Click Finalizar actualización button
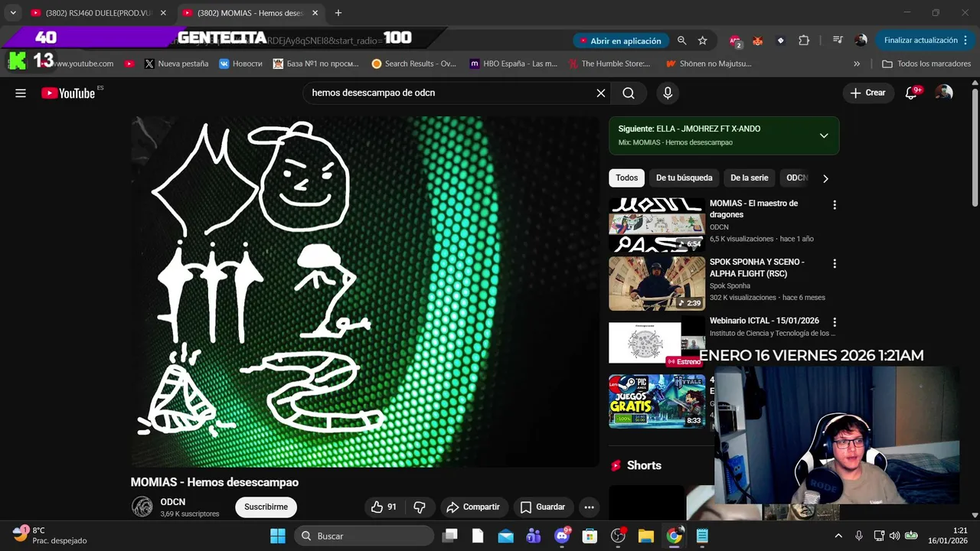 pos(920,41)
